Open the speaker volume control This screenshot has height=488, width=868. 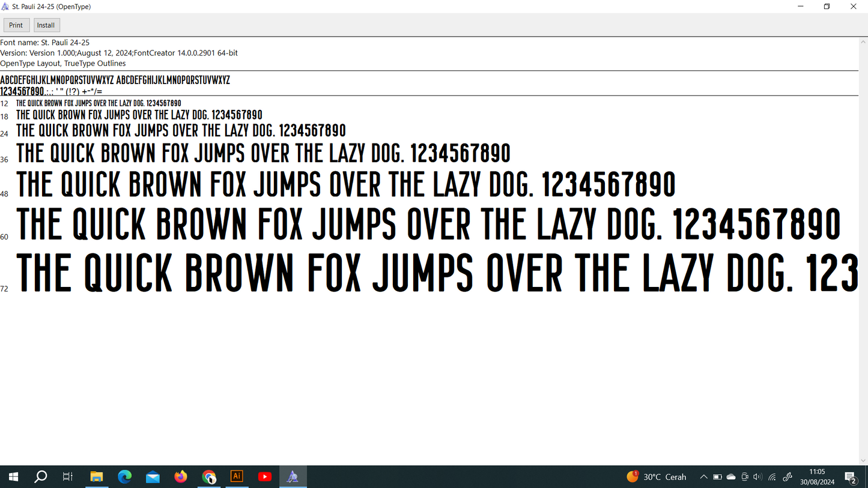pyautogui.click(x=757, y=477)
